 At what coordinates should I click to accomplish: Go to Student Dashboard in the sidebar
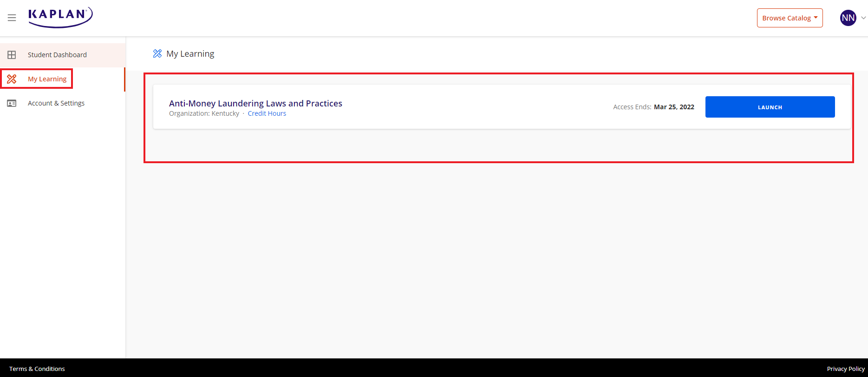coord(57,55)
